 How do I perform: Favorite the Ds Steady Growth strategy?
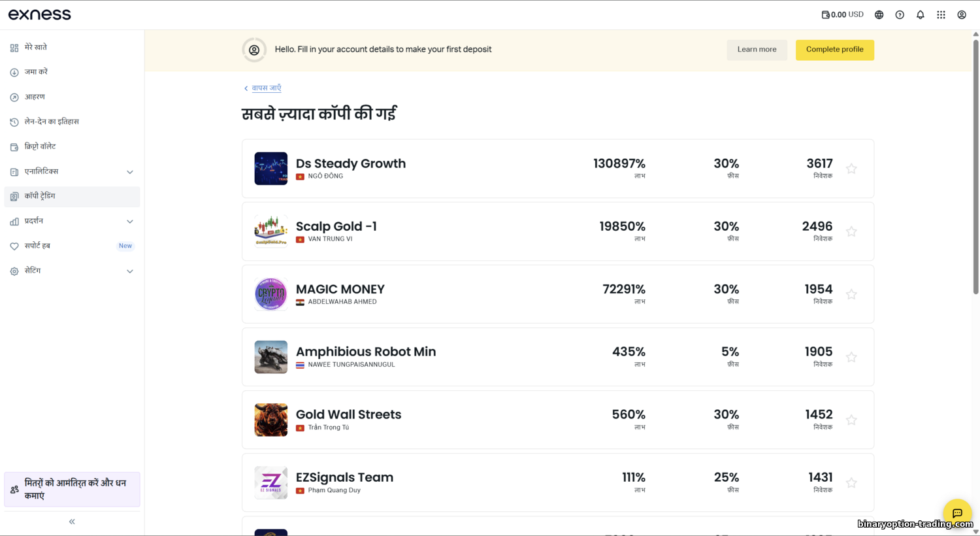851,169
